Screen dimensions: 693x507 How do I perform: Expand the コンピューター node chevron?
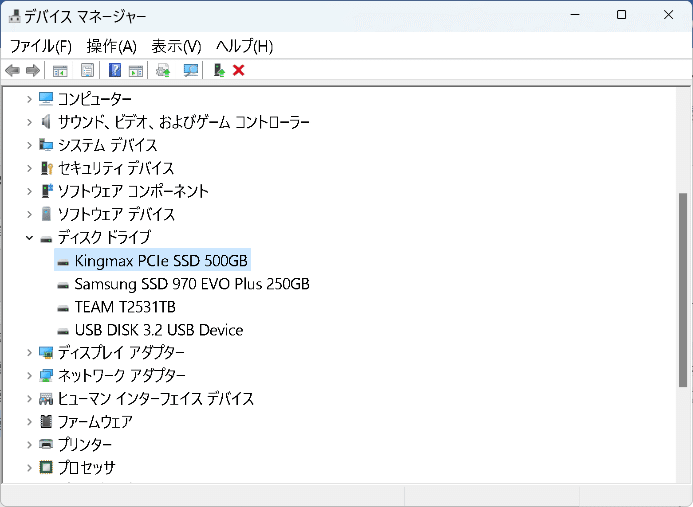29,99
